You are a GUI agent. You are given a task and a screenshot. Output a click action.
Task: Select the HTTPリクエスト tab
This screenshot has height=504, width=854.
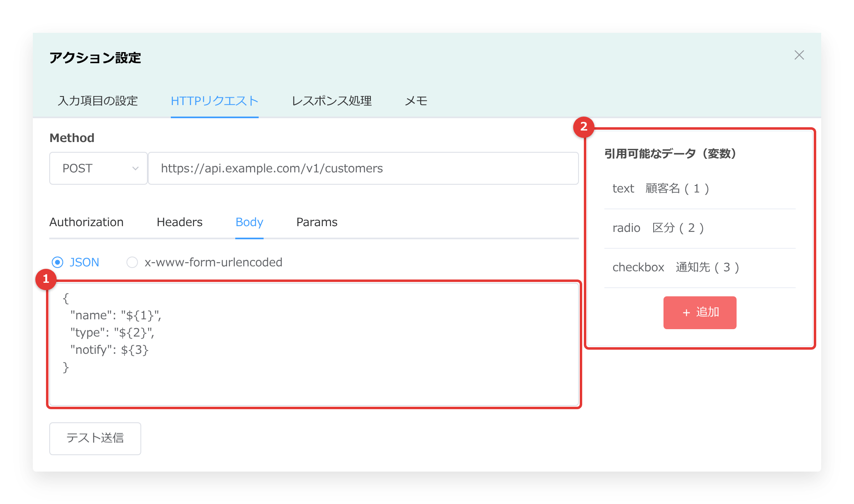(x=214, y=101)
